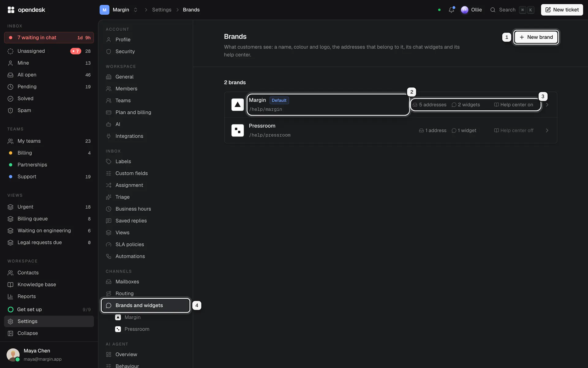The width and height of the screenshot is (588, 368).
Task: Open Mailboxes settings
Action: [x=145, y=282]
